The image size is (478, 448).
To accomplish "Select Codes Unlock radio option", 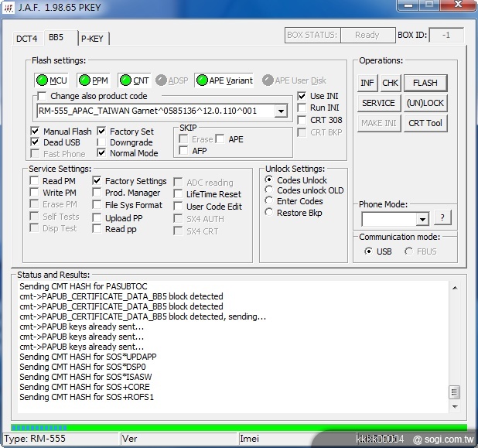I will click(x=269, y=180).
